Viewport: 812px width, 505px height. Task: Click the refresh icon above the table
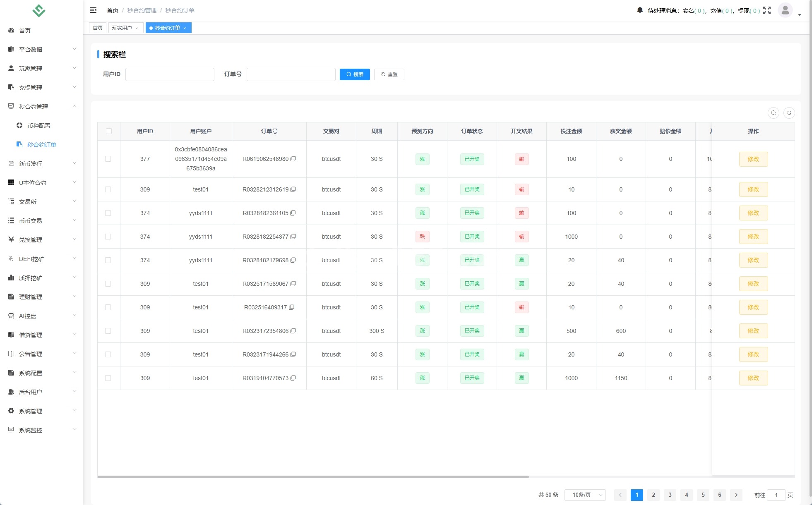[789, 112]
